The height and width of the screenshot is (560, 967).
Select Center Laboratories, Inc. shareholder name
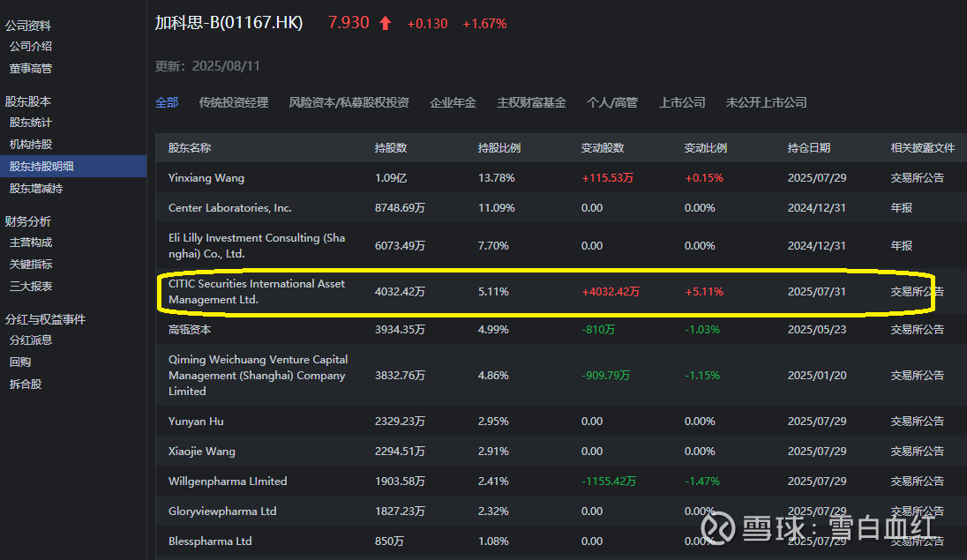(x=230, y=208)
